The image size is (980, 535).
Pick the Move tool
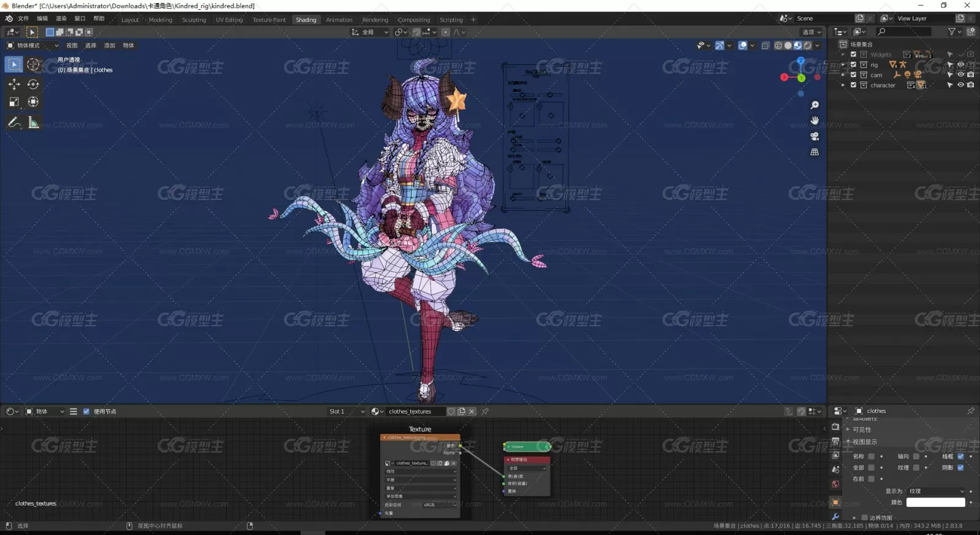coord(14,84)
